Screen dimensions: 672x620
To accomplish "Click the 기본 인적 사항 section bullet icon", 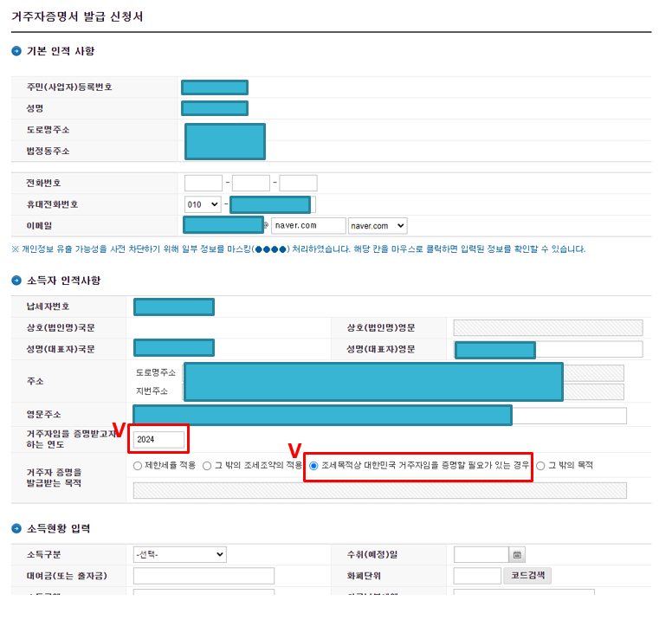I will coord(16,51).
